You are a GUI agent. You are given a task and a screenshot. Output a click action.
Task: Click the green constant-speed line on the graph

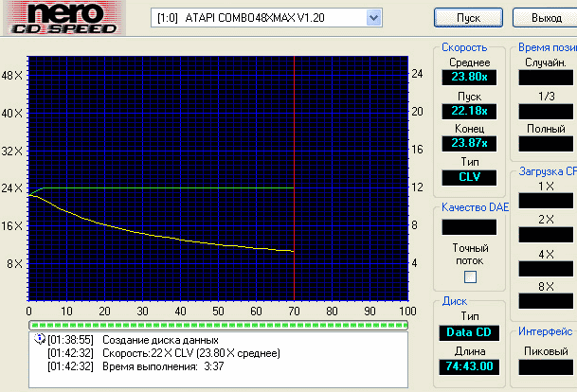171,187
